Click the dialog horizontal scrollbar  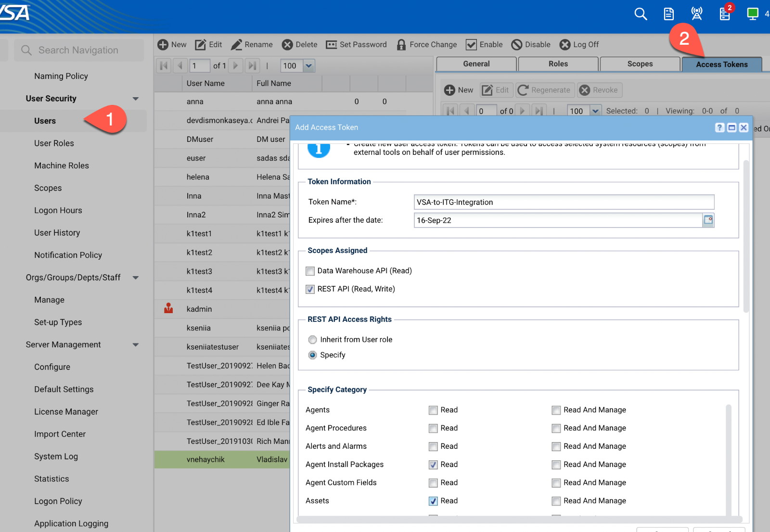point(520,519)
